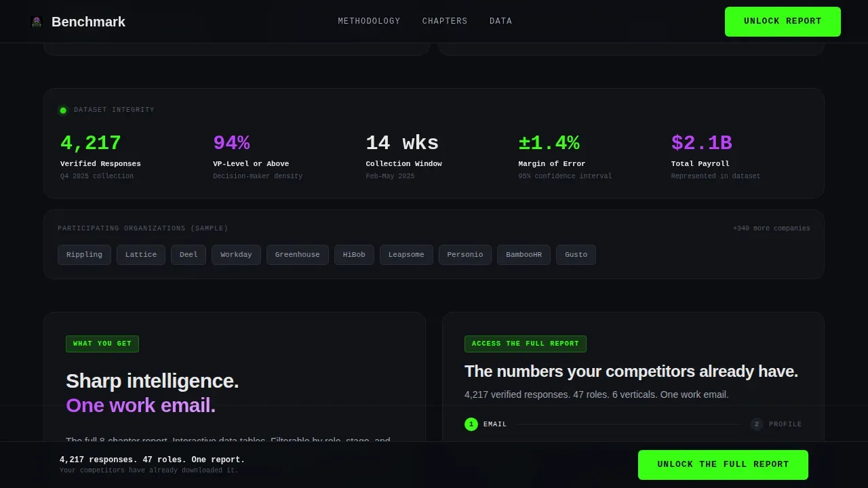Click the purple One work email heading
The height and width of the screenshot is (488, 868).
point(140,405)
